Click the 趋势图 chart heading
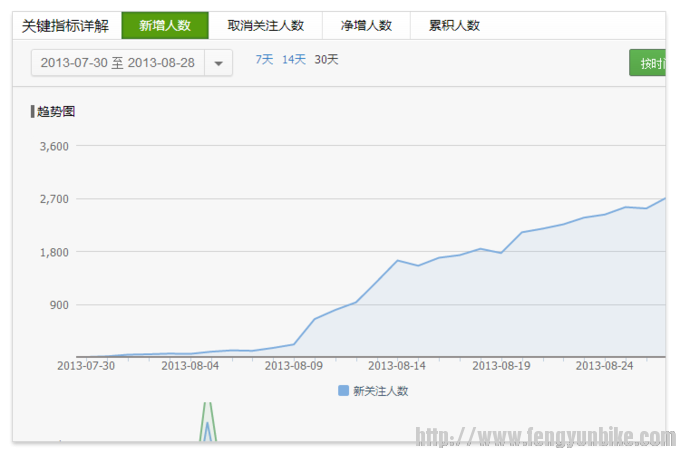Viewport: 680px width, 453px height. [x=55, y=111]
